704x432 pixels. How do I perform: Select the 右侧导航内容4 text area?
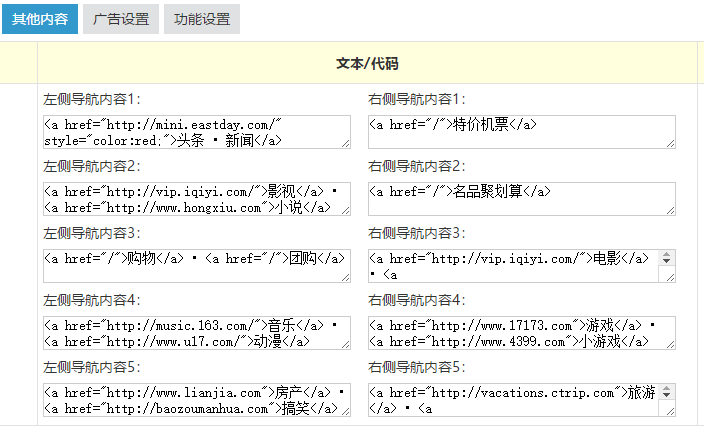521,333
